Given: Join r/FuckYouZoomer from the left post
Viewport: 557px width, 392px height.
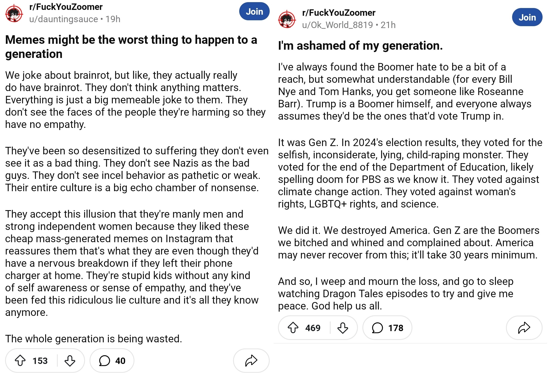Looking at the screenshot, I should (x=254, y=11).
